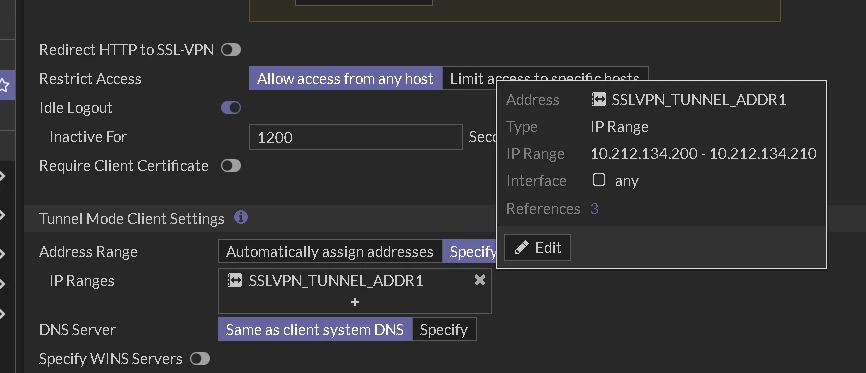
Task: Choose Automatically assign addresses option
Action: click(x=330, y=252)
